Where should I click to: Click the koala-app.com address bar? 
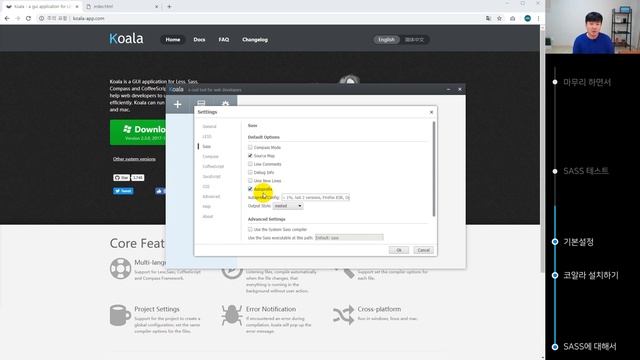pyautogui.click(x=261, y=18)
